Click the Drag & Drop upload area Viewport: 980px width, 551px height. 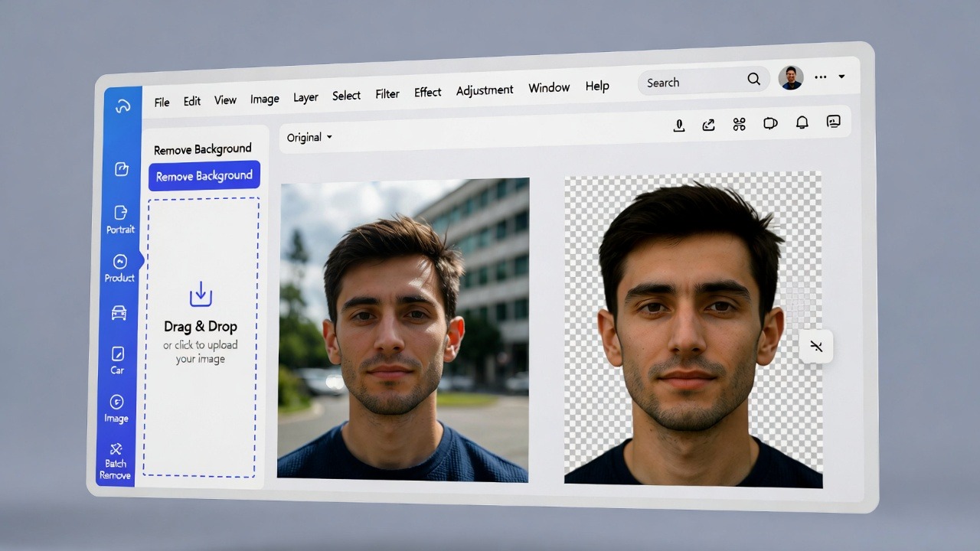201,337
